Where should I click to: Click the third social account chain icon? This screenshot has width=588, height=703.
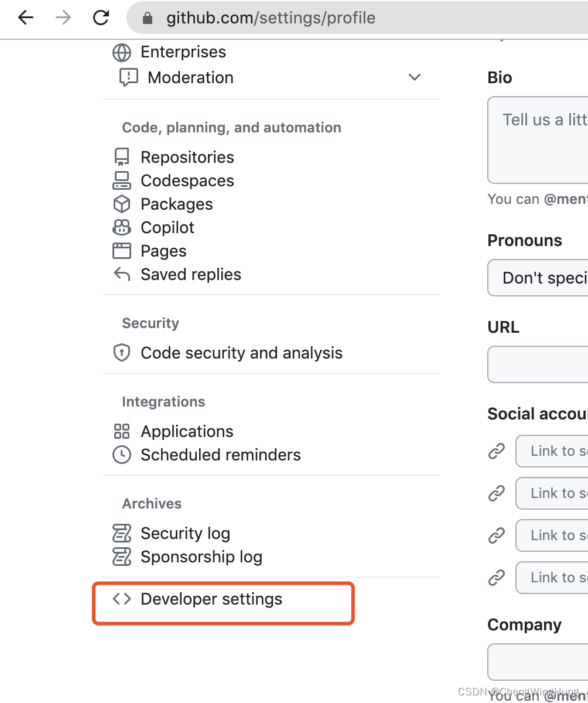coord(497,535)
